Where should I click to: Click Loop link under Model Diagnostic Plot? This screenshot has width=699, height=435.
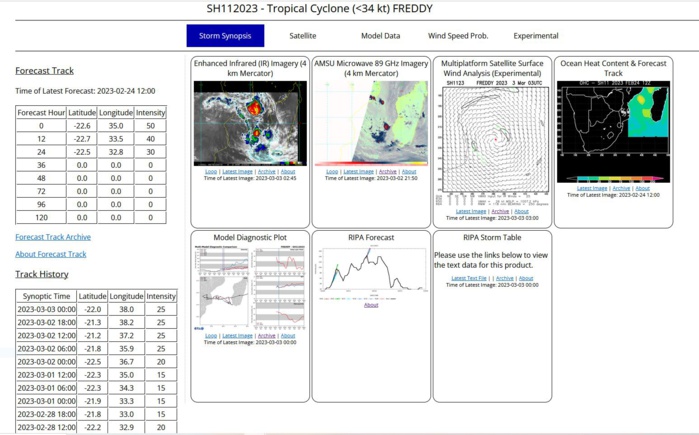point(211,336)
